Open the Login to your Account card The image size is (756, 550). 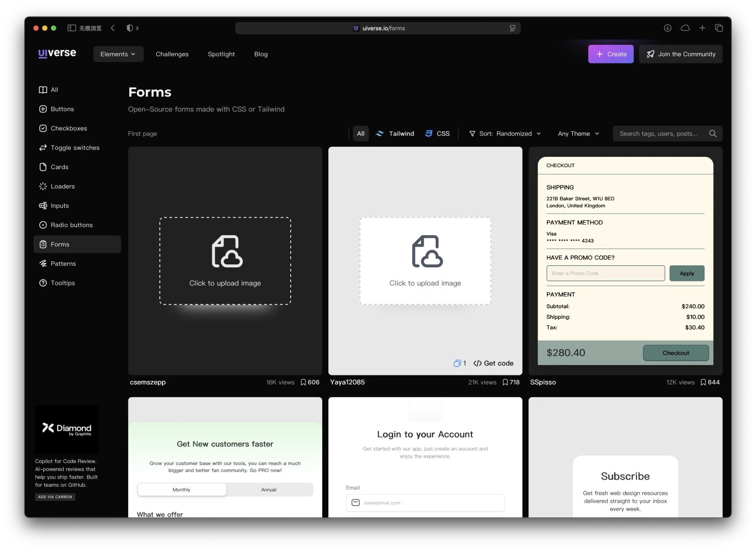[426, 457]
